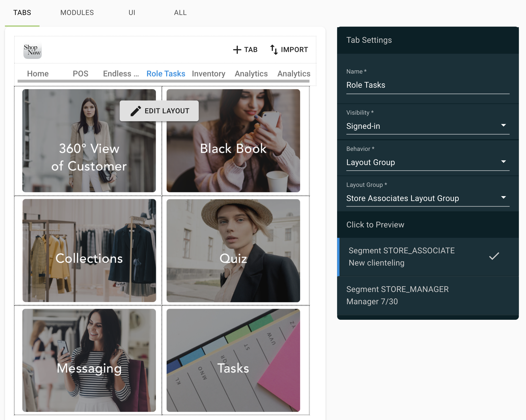Click the EDIT LAYOUT button
The image size is (526, 420).
click(x=159, y=111)
